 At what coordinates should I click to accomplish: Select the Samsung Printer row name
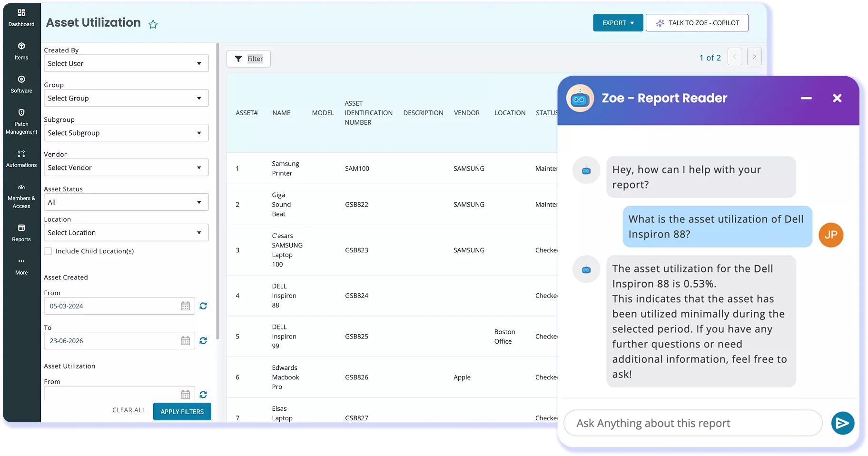[x=286, y=169]
